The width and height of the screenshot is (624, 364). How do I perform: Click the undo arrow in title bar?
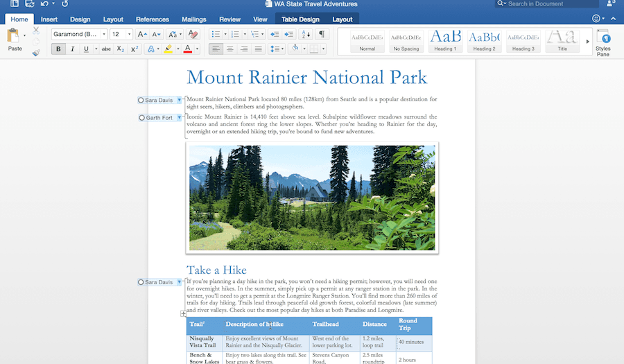(x=44, y=4)
